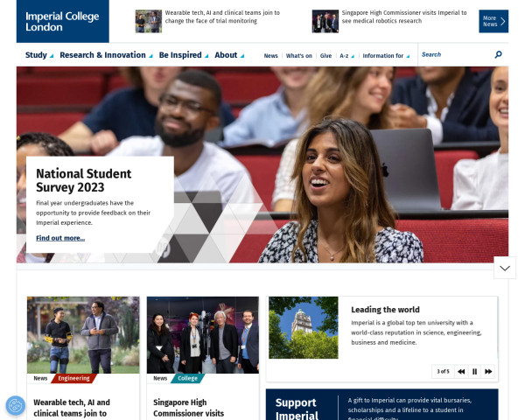
Task: Open the cookie settings icon
Action: 16,406
